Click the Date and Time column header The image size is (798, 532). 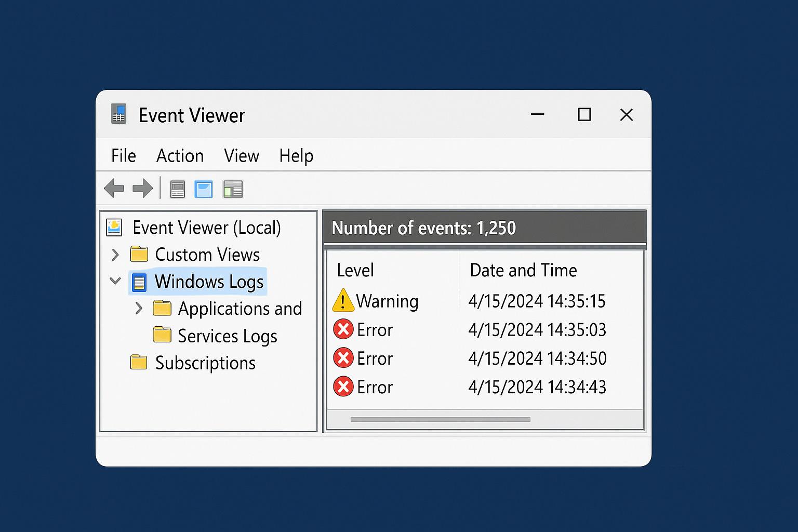[x=523, y=270]
